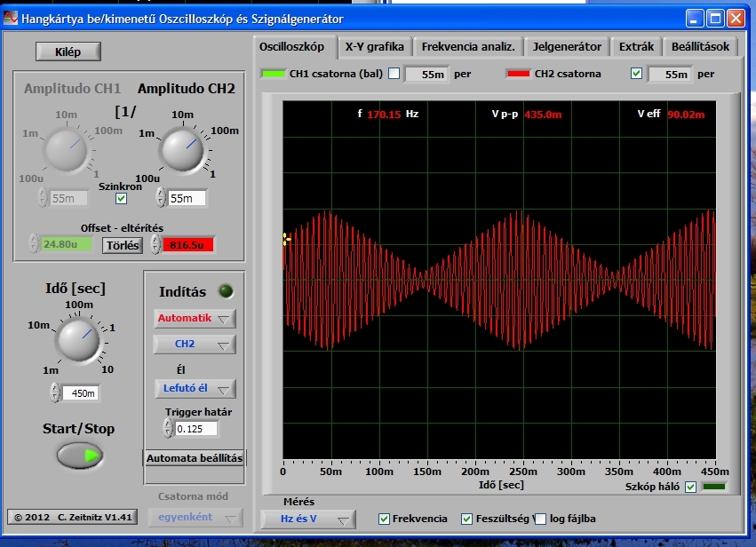Click the Törlés offset clear button
The width and height of the screenshot is (756, 547).
pyautogui.click(x=123, y=245)
